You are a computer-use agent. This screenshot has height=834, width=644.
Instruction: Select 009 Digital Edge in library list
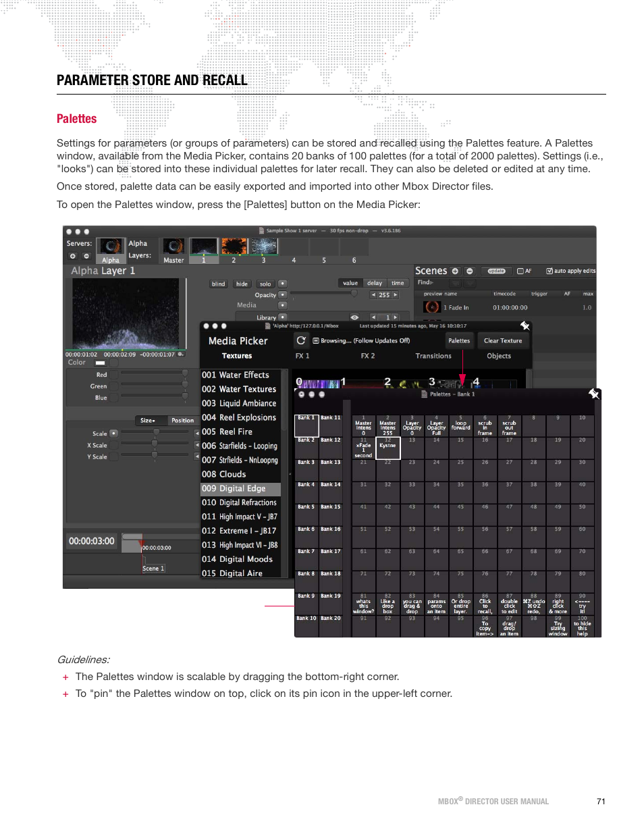tap(240, 488)
